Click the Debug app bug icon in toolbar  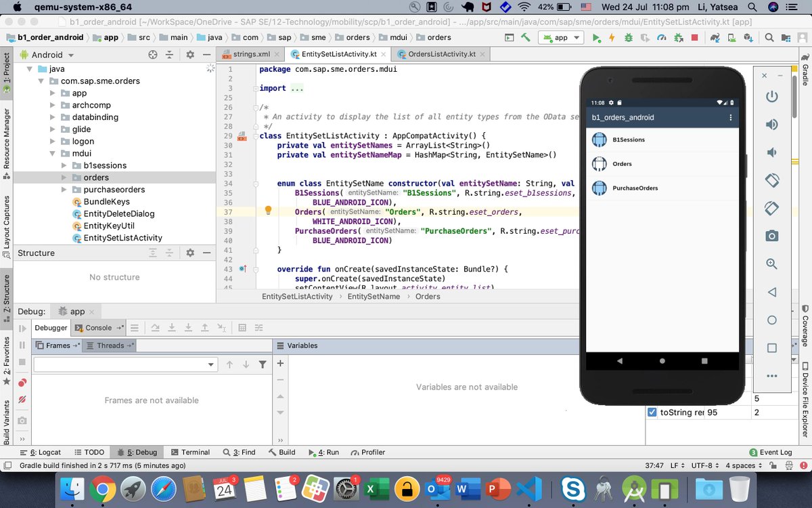pos(629,38)
